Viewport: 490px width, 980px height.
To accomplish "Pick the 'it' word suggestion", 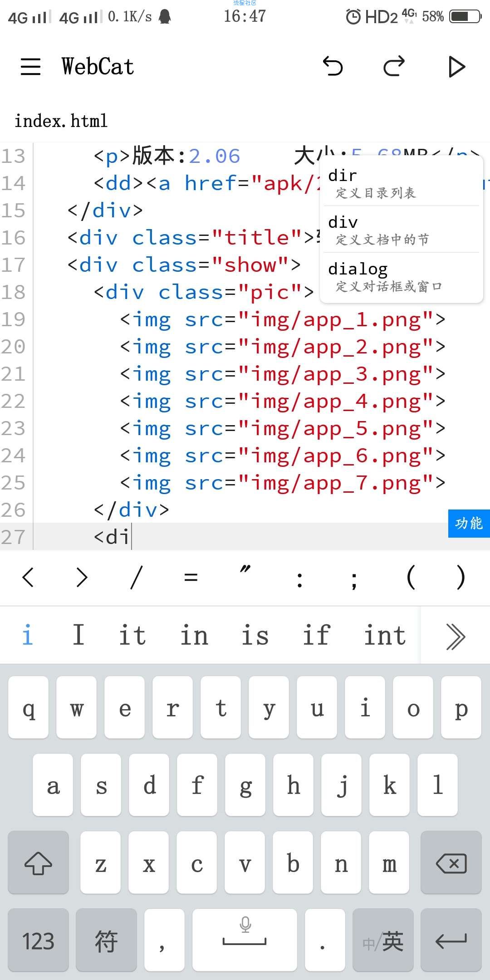I will (132, 635).
